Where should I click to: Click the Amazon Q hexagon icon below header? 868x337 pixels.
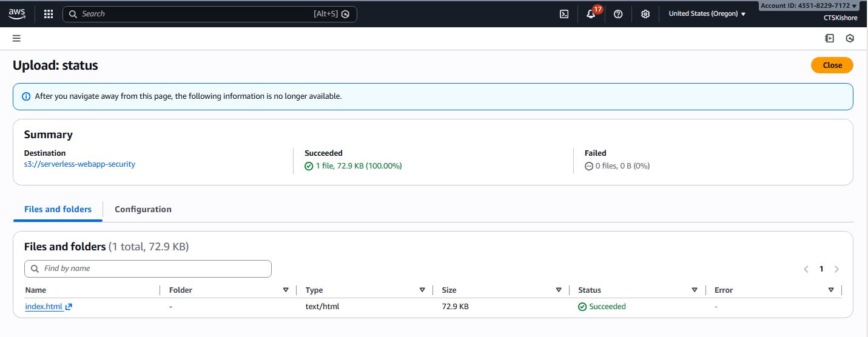(850, 38)
